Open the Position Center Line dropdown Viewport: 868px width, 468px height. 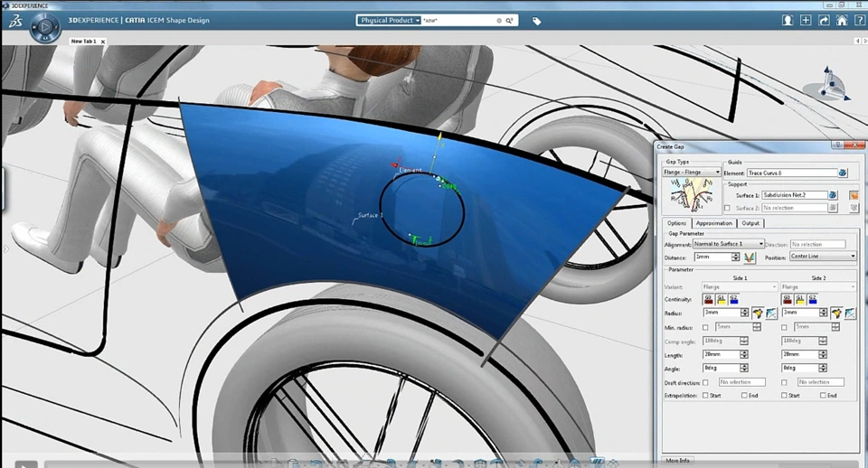(823, 257)
